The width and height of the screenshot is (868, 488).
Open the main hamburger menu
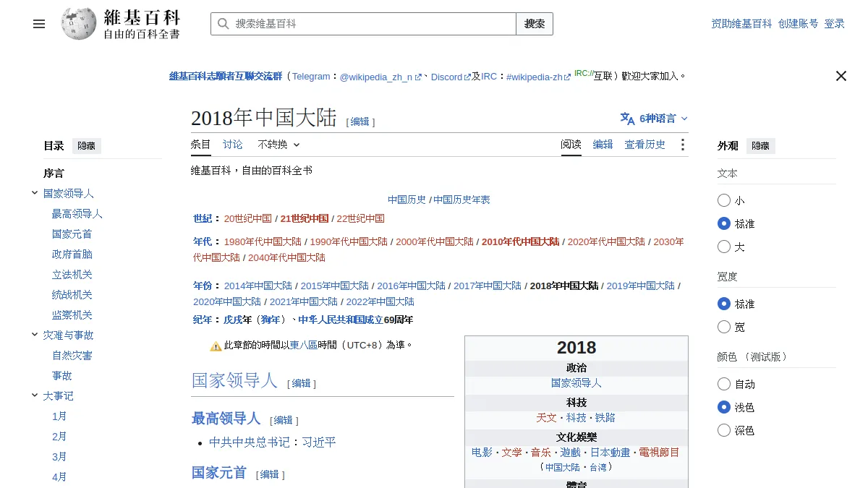pos(39,24)
